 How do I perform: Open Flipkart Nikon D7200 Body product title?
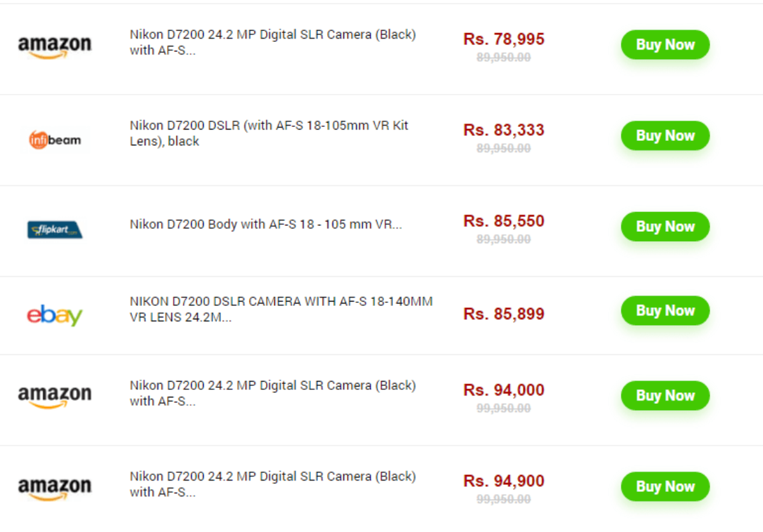point(265,224)
